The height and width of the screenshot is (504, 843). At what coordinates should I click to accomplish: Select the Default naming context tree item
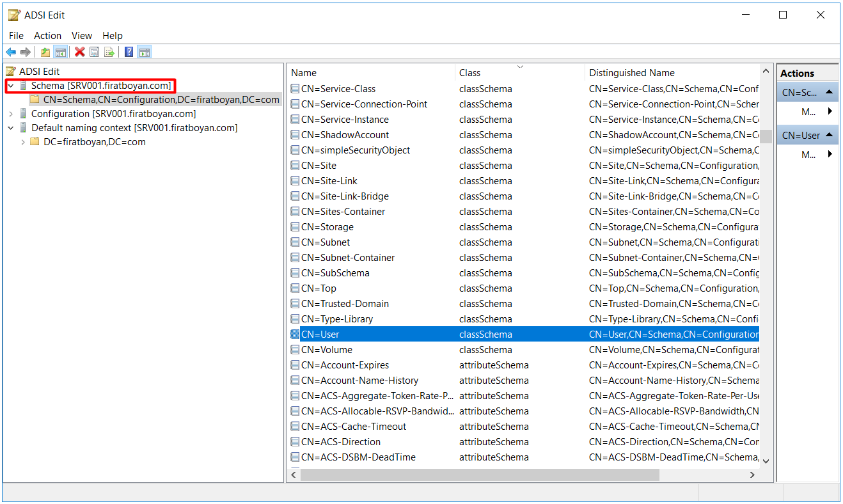click(134, 128)
